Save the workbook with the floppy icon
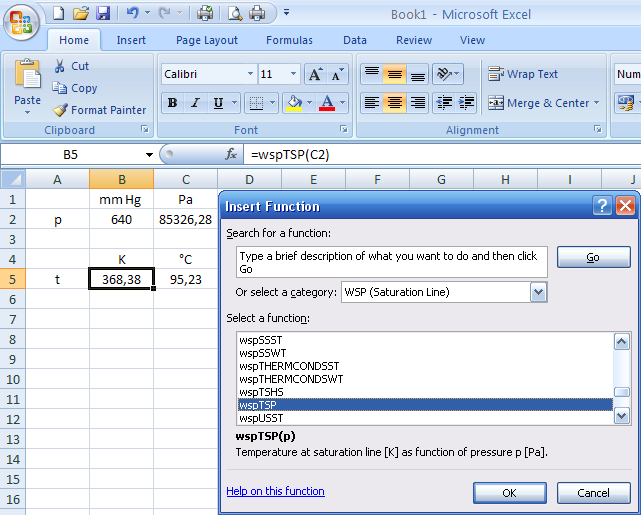641x515 pixels. click(x=103, y=13)
